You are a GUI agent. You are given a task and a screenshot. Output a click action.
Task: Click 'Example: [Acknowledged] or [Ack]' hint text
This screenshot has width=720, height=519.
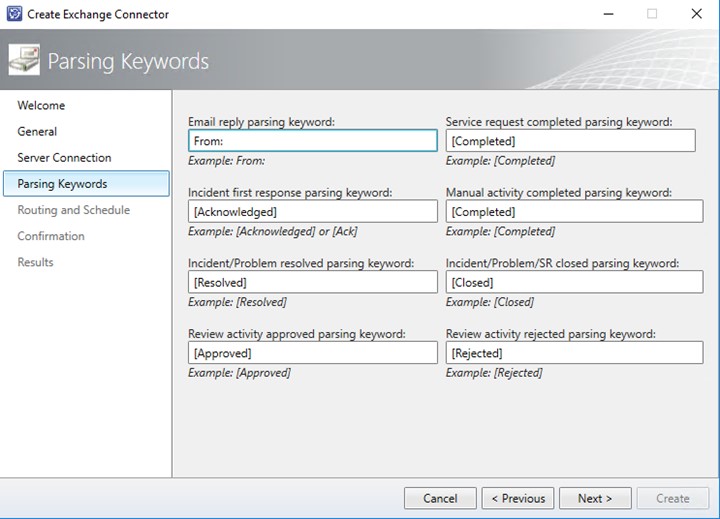tap(273, 231)
